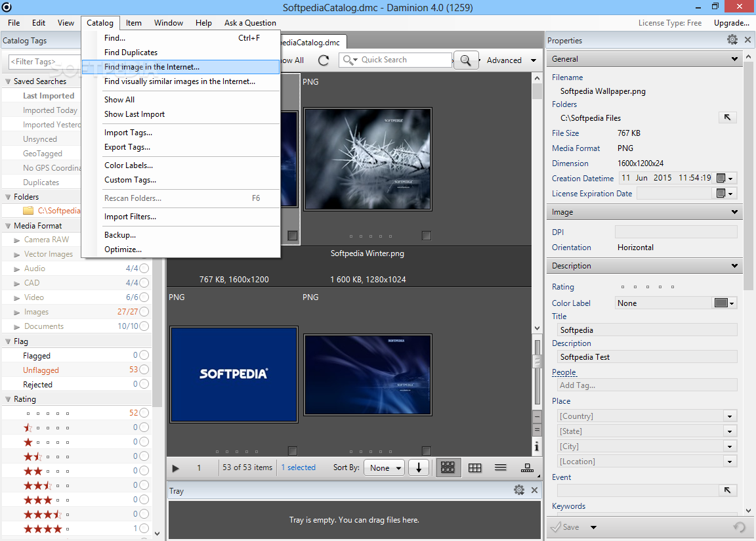Open Event field arrow button
Viewport: 756px width, 541px height.
coord(727,490)
